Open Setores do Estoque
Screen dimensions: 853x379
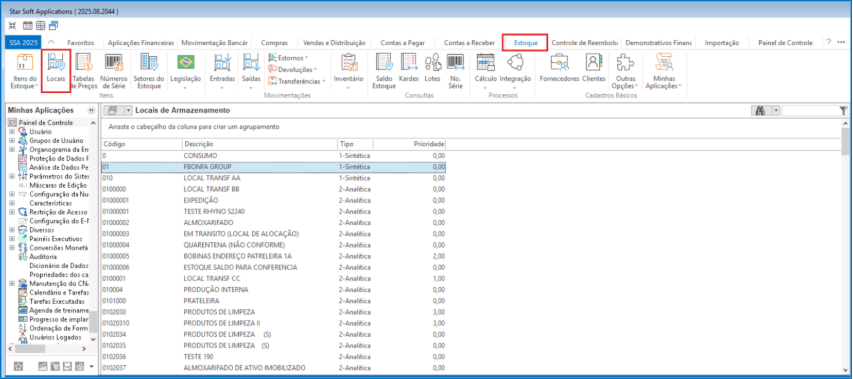click(x=149, y=71)
